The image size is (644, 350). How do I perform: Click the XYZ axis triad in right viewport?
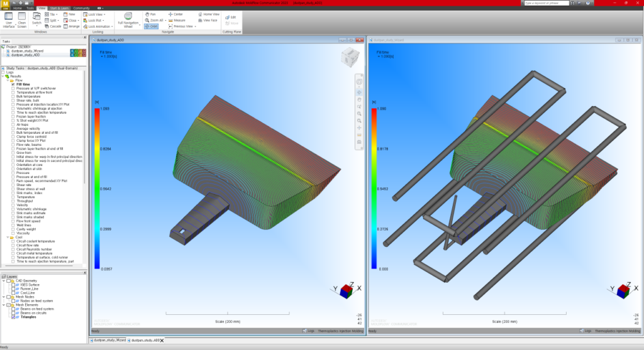pos(623,290)
